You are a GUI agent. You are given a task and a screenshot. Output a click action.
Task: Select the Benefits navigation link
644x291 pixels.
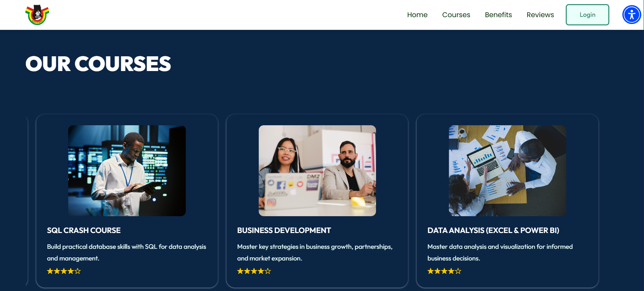(x=498, y=15)
